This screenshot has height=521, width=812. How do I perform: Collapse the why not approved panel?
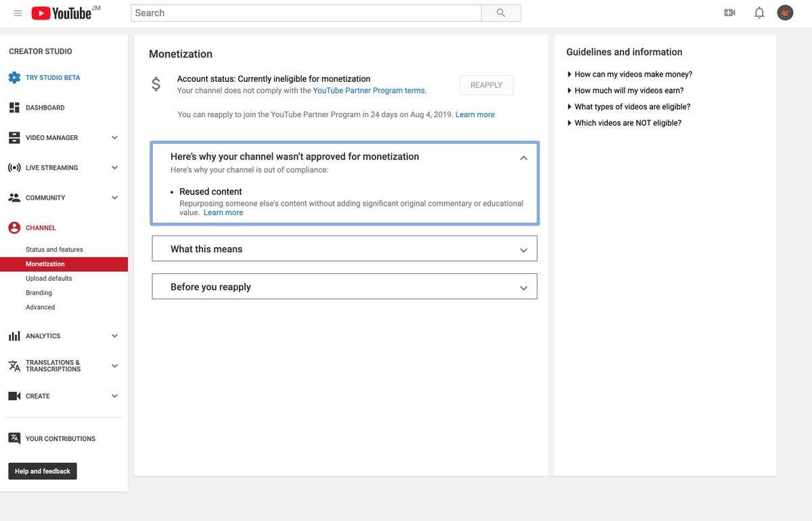(523, 158)
